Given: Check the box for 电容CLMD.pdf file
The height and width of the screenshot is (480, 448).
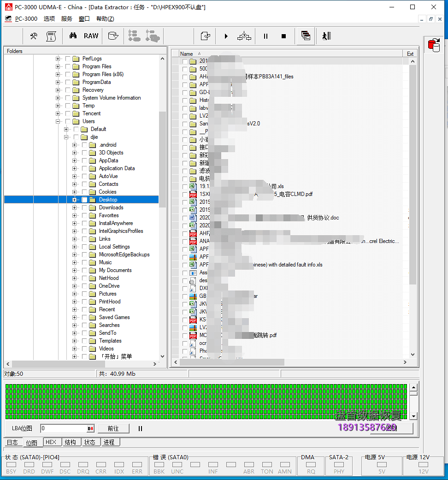Looking at the screenshot, I should click(x=184, y=195).
